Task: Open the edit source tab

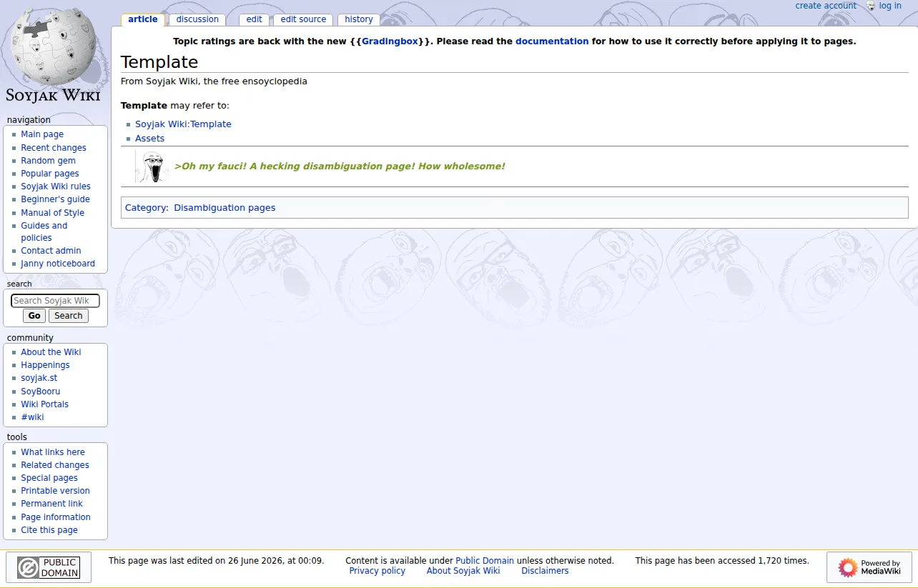Action: (x=303, y=19)
